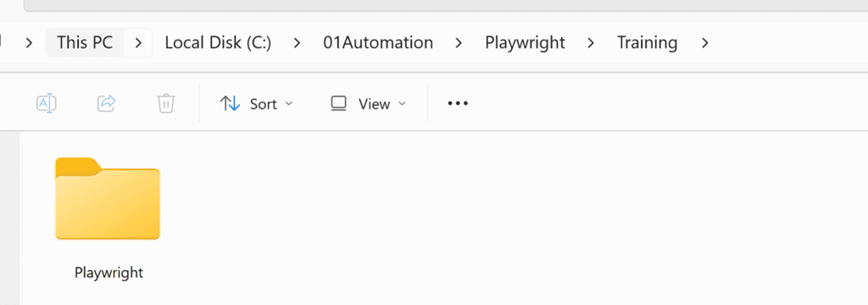The height and width of the screenshot is (305, 868).
Task: Open 01Automation in the address path
Action: click(x=378, y=42)
